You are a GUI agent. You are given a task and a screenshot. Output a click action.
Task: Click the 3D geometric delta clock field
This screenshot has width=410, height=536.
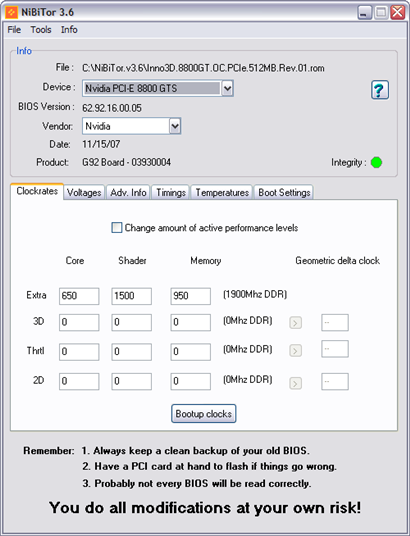point(335,322)
